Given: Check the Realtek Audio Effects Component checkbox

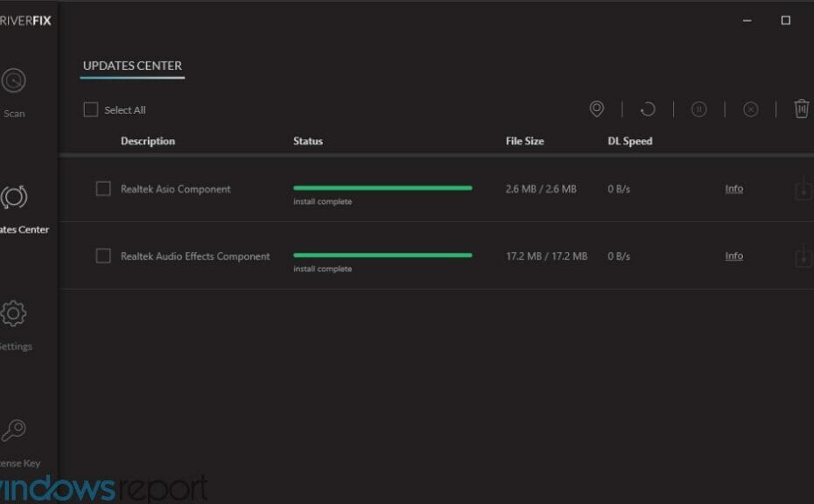Looking at the screenshot, I should click(x=103, y=255).
